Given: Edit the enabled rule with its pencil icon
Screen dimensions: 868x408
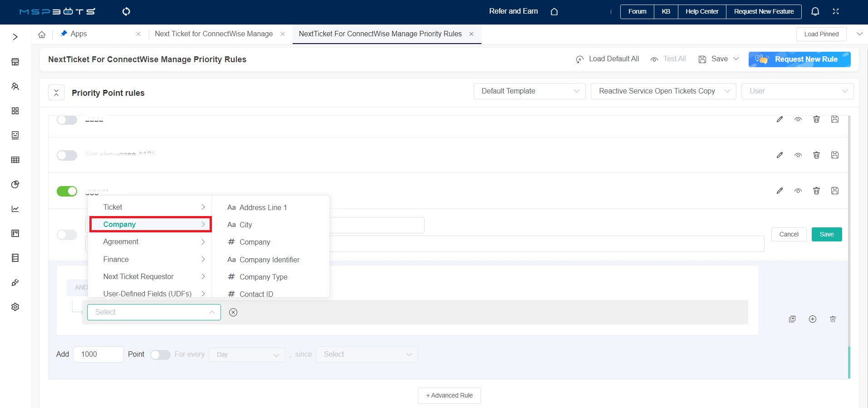Looking at the screenshot, I should pyautogui.click(x=780, y=191).
